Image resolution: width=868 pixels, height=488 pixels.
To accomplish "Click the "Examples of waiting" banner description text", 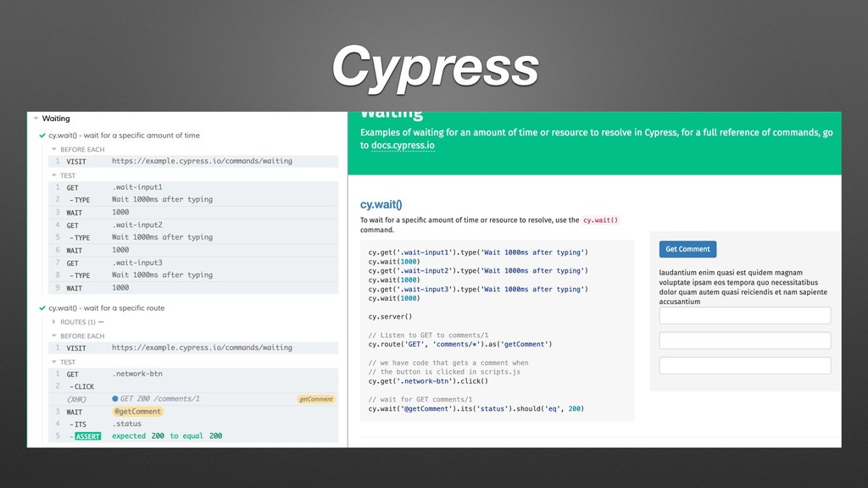I will point(597,139).
